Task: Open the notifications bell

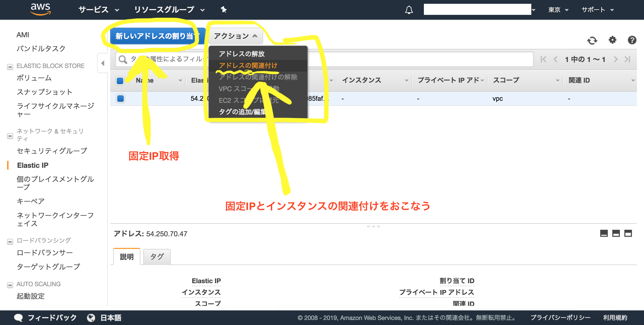Action: pyautogui.click(x=409, y=10)
